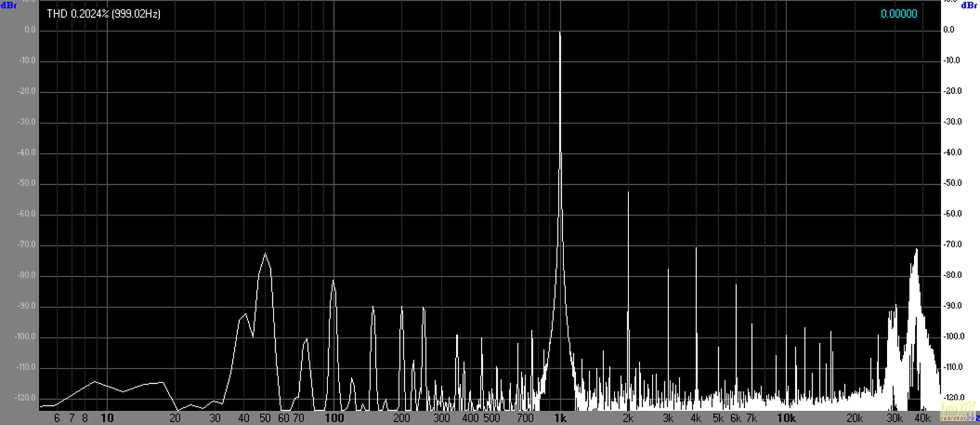The image size is (980, 425).
Task: Select the 400 frequency axis label
Action: click(x=470, y=418)
